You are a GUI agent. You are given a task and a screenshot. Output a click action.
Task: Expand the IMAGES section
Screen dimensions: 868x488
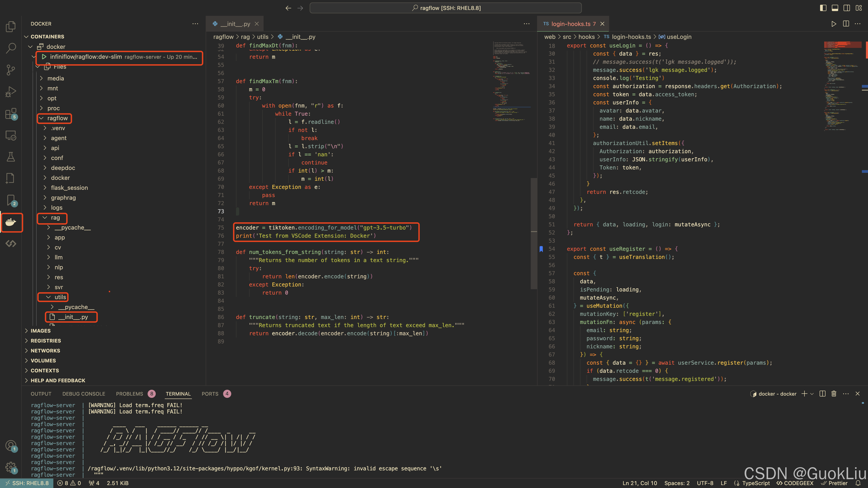(40, 331)
